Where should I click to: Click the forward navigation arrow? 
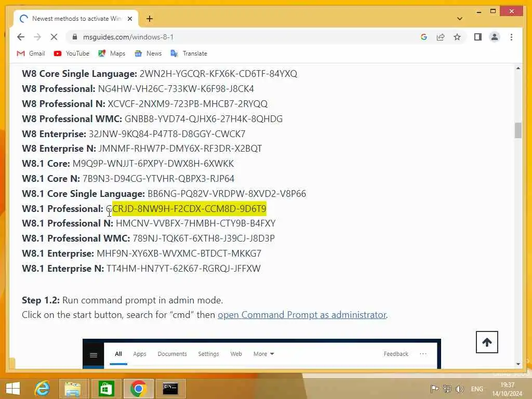(x=37, y=37)
